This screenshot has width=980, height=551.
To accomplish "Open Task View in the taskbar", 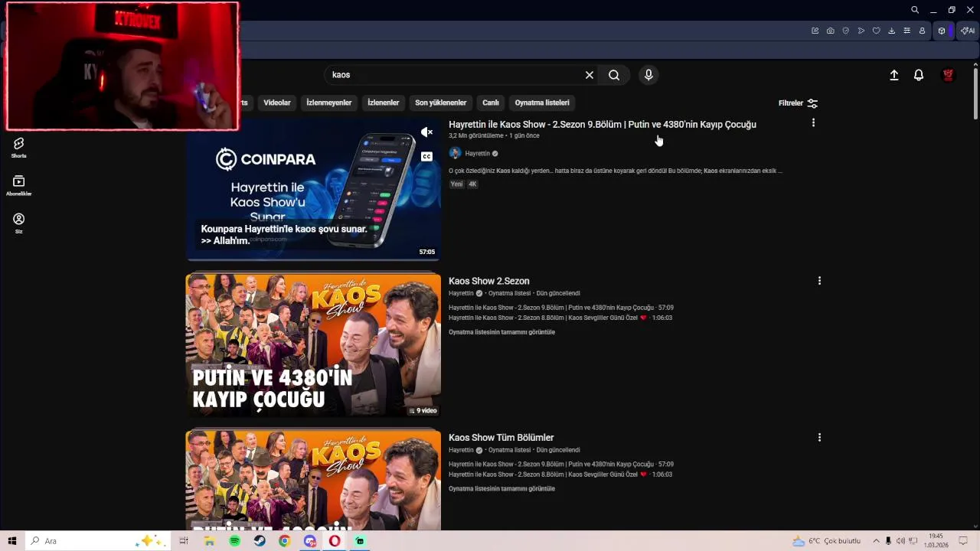I will (x=184, y=541).
